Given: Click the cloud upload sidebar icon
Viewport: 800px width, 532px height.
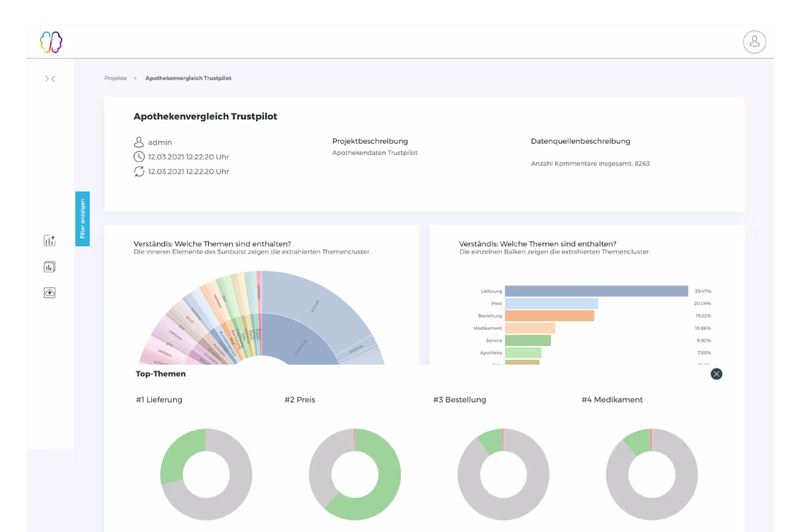Looking at the screenshot, I should click(x=50, y=292).
